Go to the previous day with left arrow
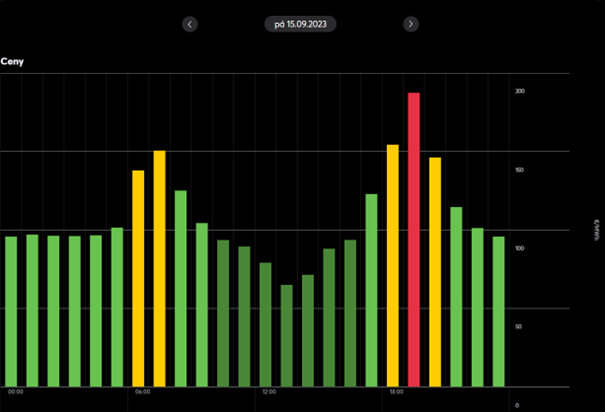The image size is (605, 412). [x=191, y=24]
